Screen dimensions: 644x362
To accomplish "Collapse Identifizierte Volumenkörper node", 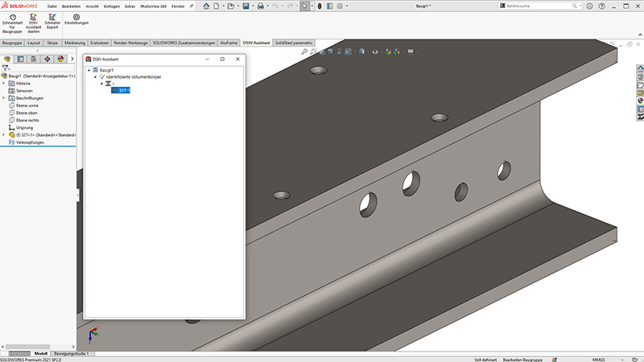I will (95, 76).
